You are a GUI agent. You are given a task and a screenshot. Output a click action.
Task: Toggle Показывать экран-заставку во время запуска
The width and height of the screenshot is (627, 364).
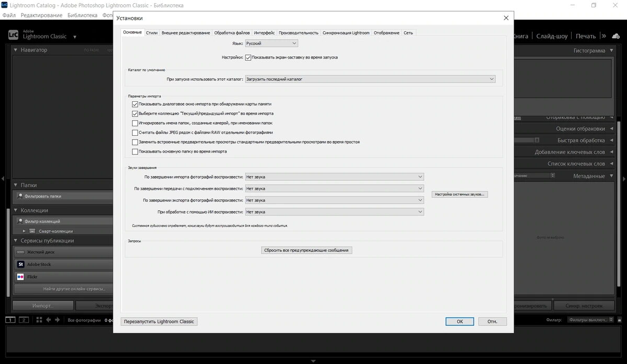click(x=248, y=57)
